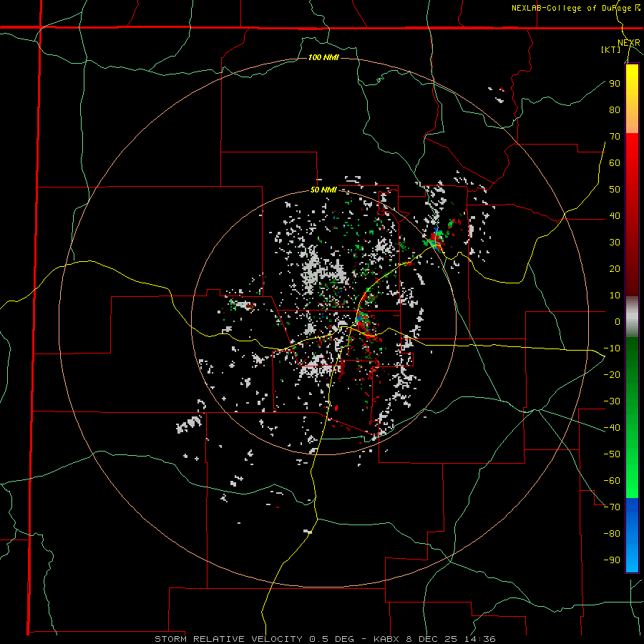Click the -70 value on velocity scale

(x=612, y=507)
